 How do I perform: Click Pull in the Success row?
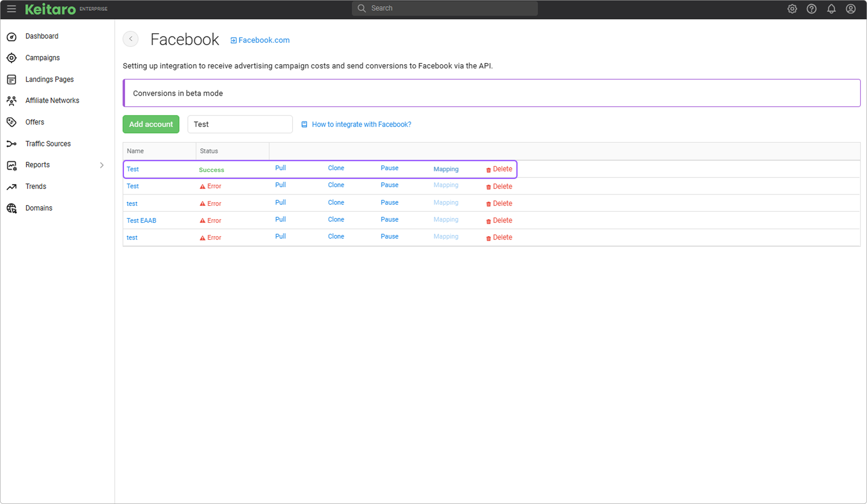coord(280,168)
